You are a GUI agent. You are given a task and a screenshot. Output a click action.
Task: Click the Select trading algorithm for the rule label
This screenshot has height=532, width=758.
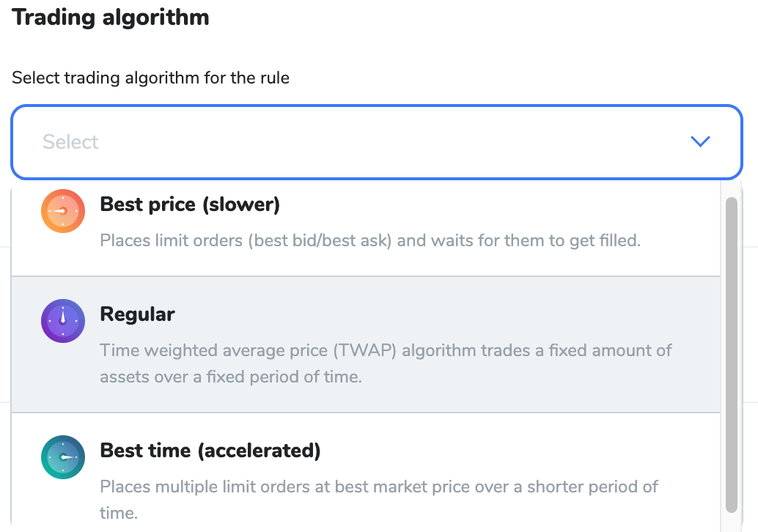tap(150, 78)
